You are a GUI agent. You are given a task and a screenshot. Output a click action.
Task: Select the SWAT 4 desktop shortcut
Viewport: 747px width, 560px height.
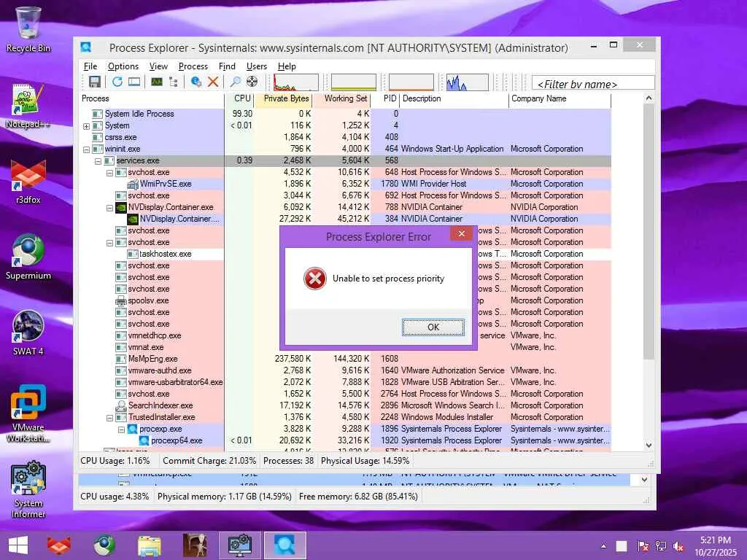[x=28, y=332]
